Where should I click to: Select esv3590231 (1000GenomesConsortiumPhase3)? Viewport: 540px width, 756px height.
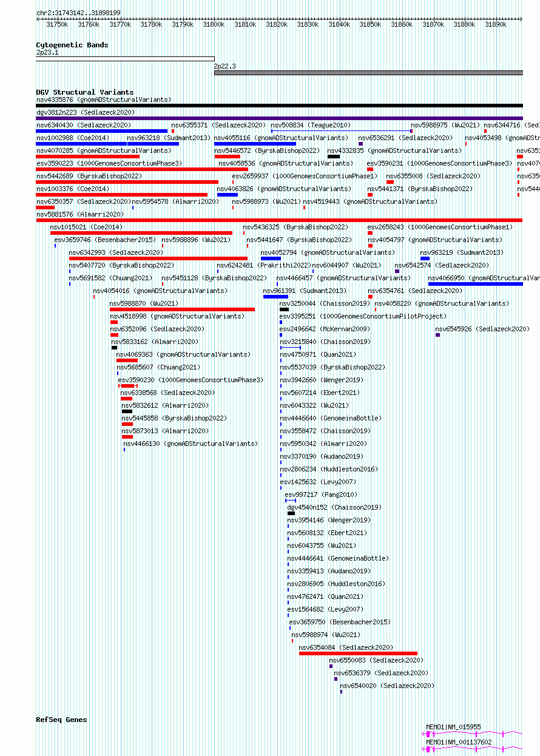click(x=440, y=163)
